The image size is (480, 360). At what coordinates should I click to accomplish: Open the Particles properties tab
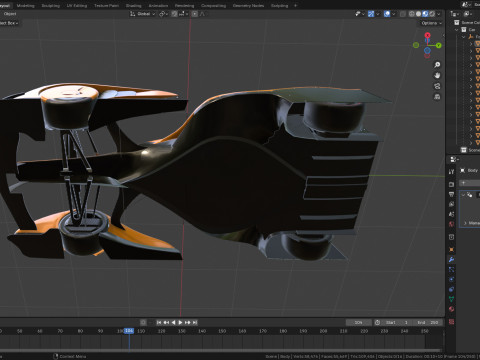click(x=451, y=269)
